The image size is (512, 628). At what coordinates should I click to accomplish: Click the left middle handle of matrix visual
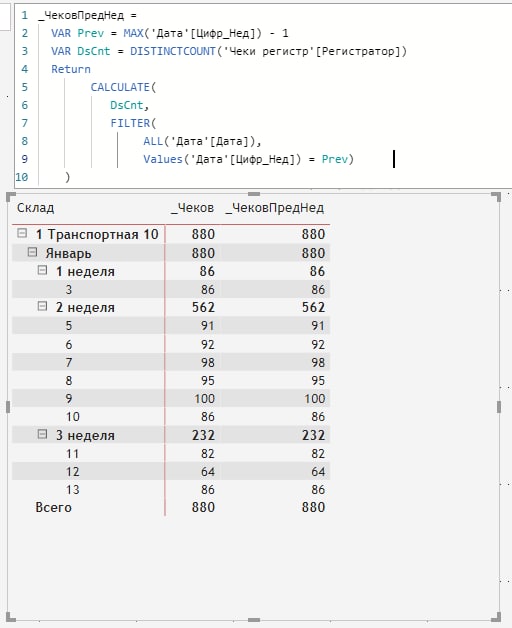tap(8, 407)
